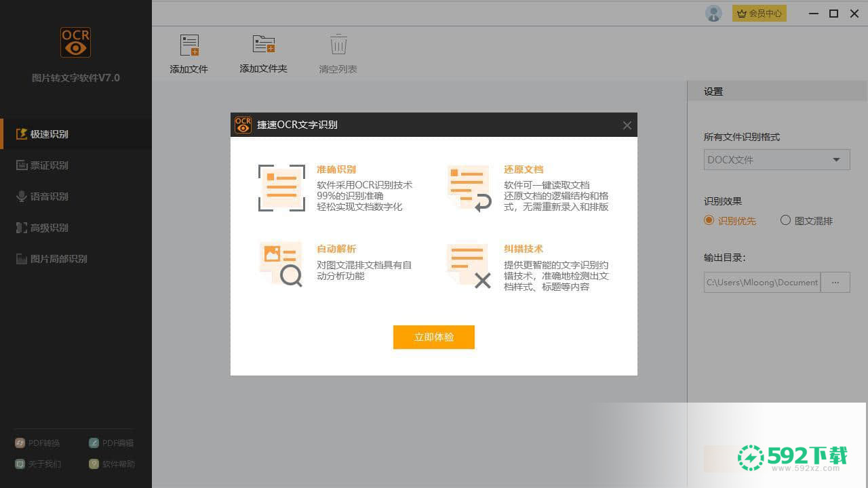Image resolution: width=868 pixels, height=488 pixels.
Task: Click the 清空列表 trash icon
Action: 338,45
